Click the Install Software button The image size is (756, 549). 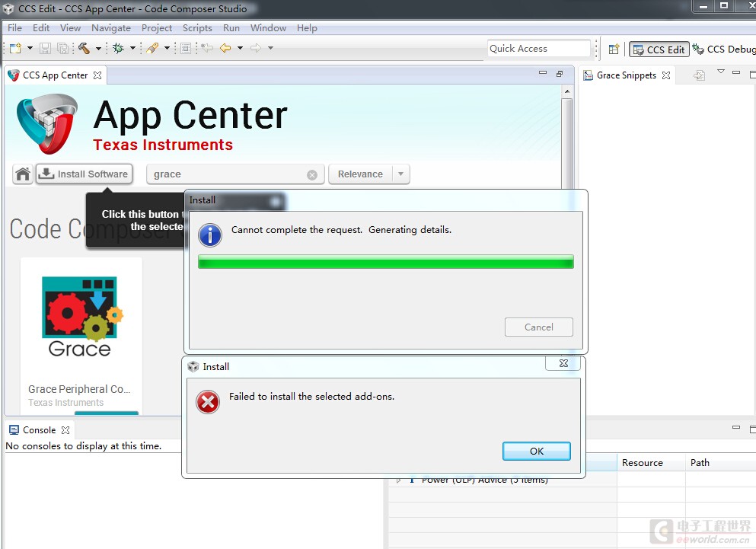click(84, 174)
